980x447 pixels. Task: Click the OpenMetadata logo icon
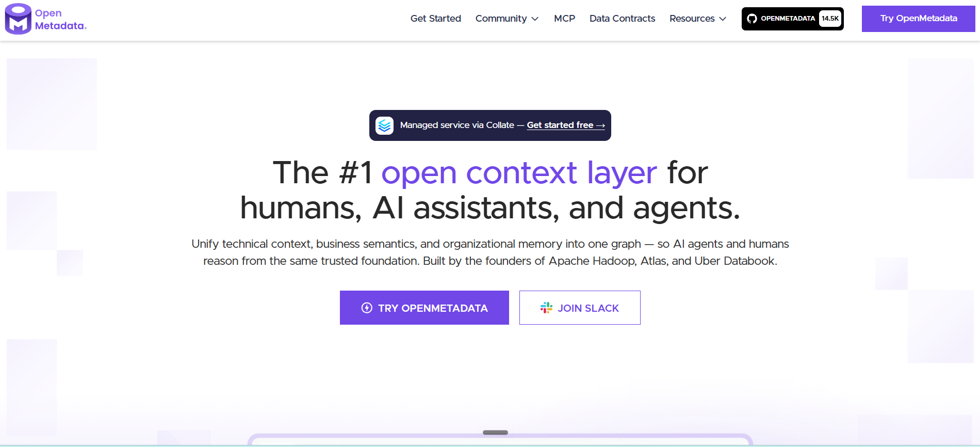click(18, 19)
